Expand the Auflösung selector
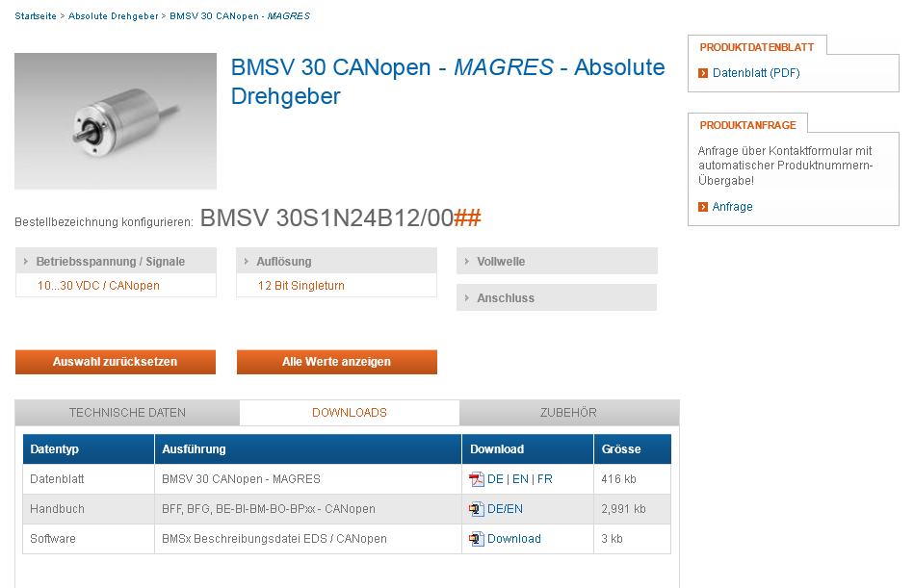 336,262
